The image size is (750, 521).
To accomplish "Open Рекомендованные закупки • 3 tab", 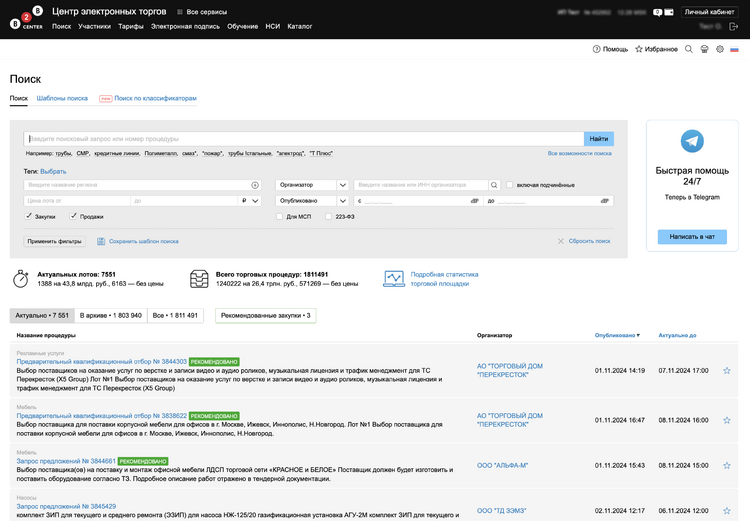I will point(265,316).
